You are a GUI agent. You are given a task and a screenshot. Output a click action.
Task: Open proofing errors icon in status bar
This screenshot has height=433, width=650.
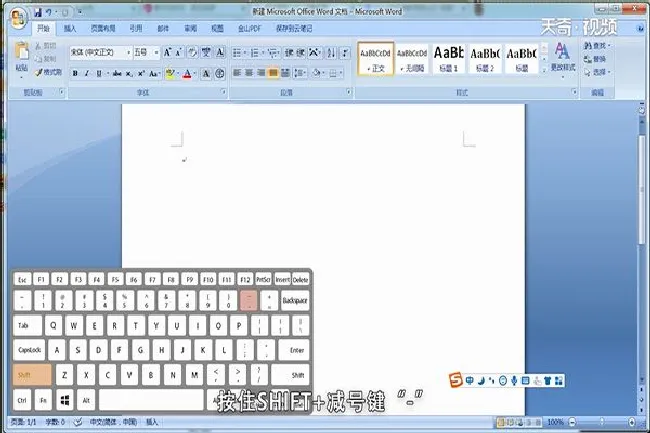(78, 422)
